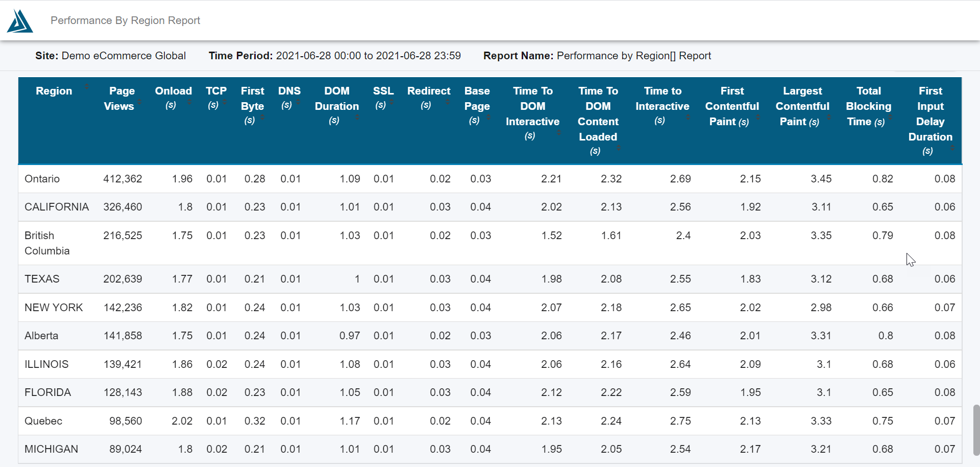The width and height of the screenshot is (980, 467).
Task: Sort by DOM Duration sort icon
Action: point(357,118)
